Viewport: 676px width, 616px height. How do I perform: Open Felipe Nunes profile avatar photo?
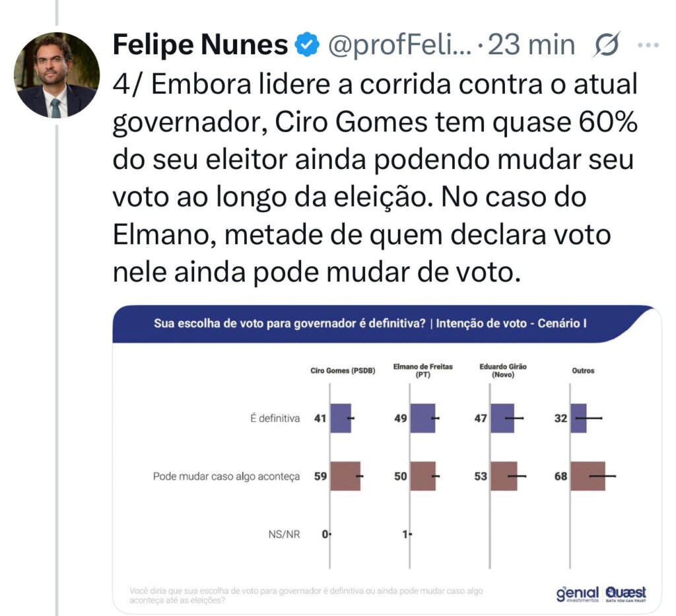coord(57,75)
